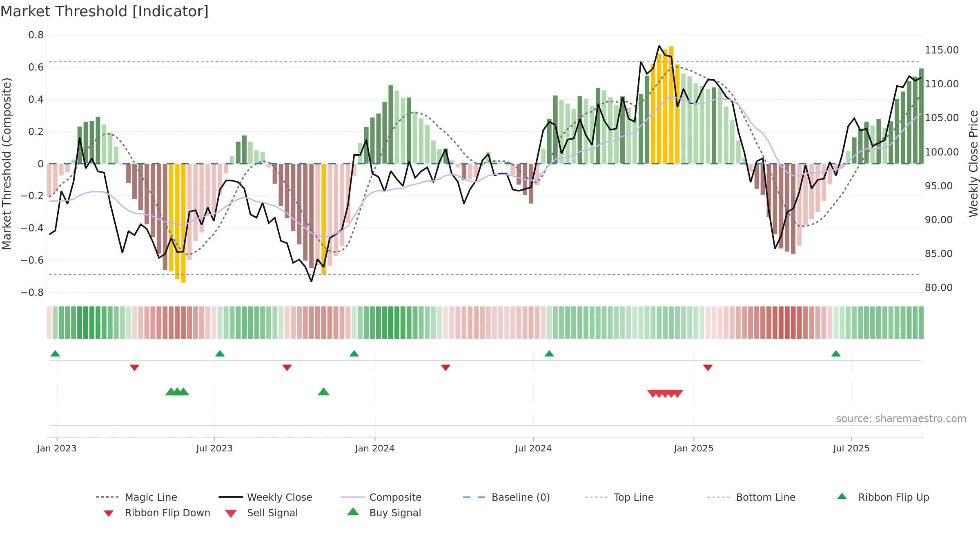Toggle the Buy Signal legend entry

tap(384, 513)
